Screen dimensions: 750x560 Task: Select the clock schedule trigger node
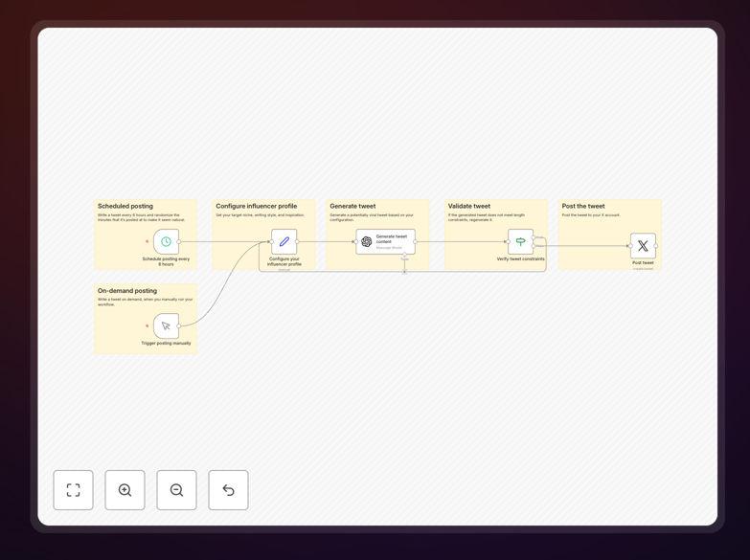[x=166, y=241]
